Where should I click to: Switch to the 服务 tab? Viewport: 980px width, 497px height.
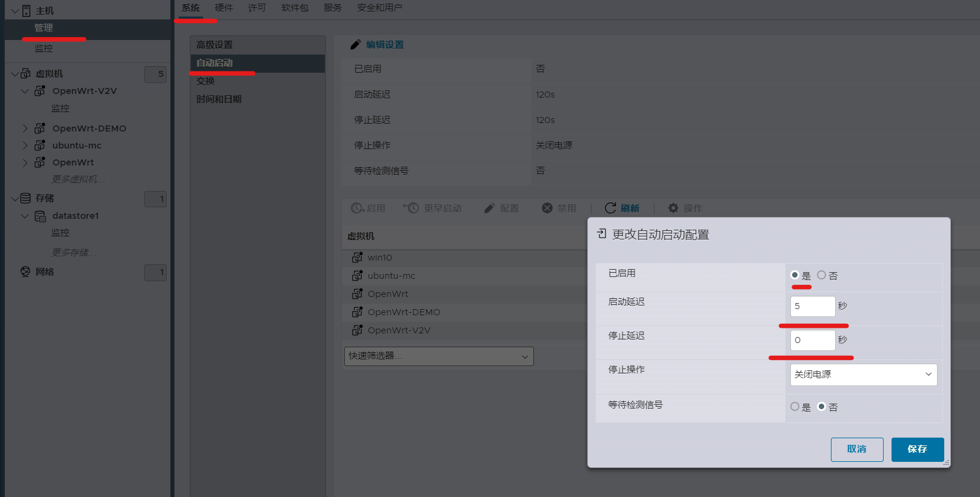tap(333, 8)
